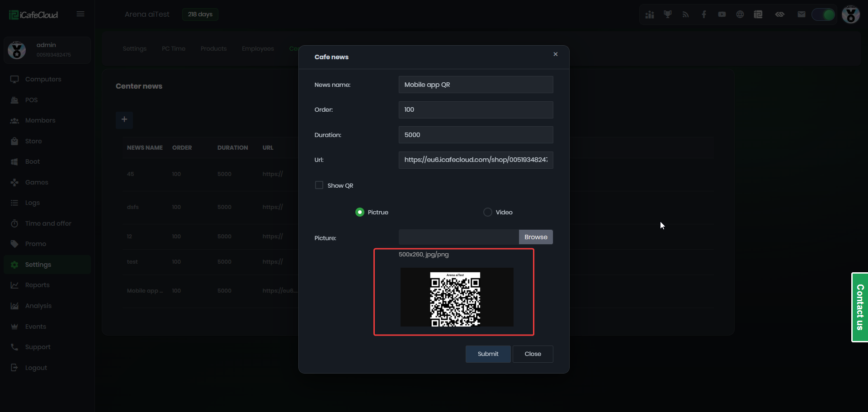868x412 pixels.
Task: Click the Browse button for picture
Action: [536, 237]
